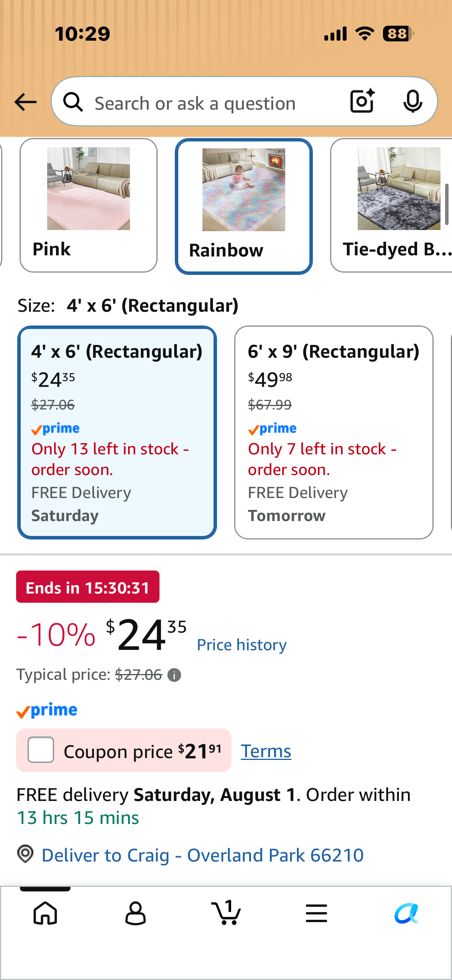Select the 4' x 6' Rectangular size
Viewport: 452px width, 980px height.
pos(117,432)
